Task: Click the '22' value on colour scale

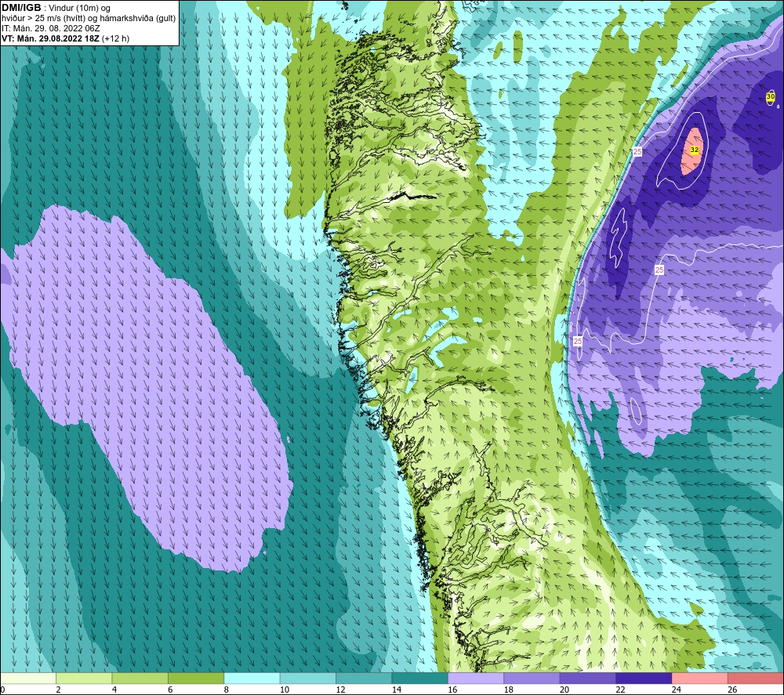Action: [x=620, y=690]
